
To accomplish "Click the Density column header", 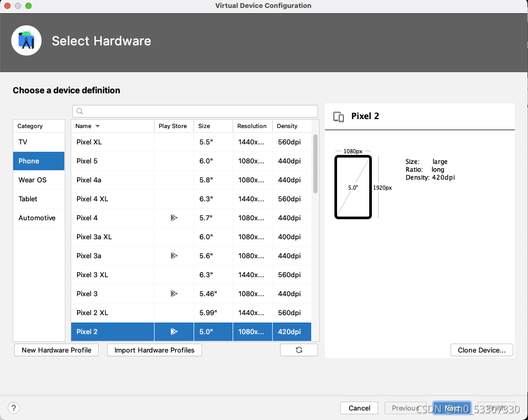I will pos(292,126).
